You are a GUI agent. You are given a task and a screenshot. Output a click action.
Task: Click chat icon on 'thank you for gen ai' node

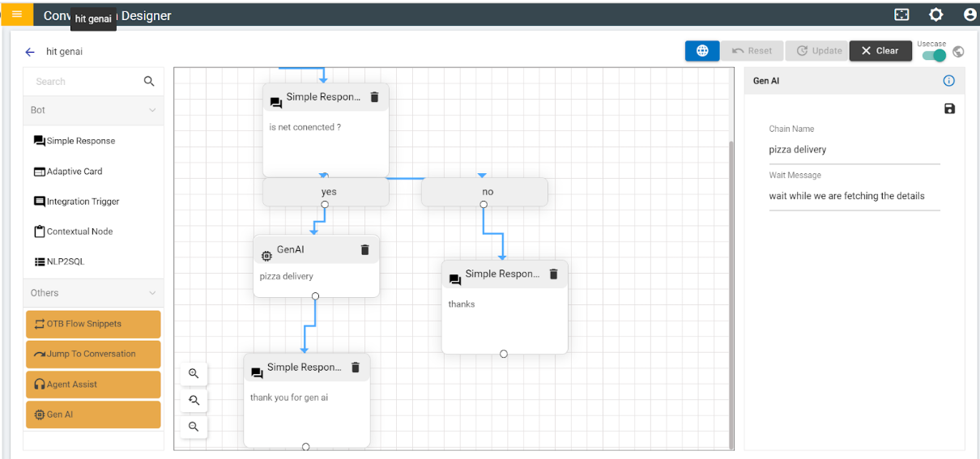[257, 373]
